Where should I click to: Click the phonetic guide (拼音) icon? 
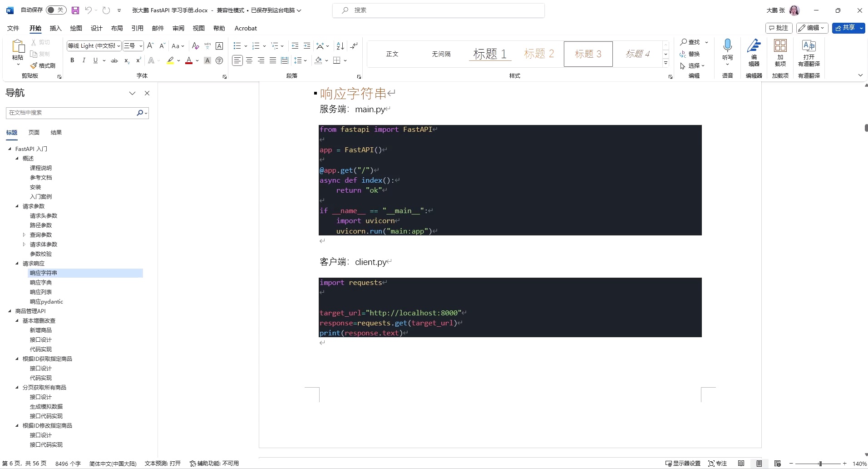207,46
